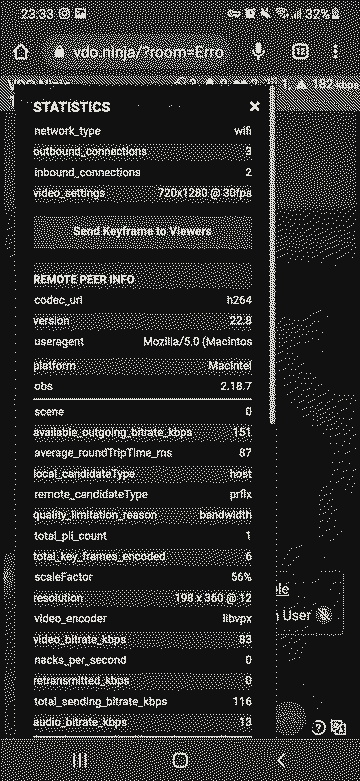Click the STATISTICS heading
This screenshot has height=781, width=360.
[72, 107]
